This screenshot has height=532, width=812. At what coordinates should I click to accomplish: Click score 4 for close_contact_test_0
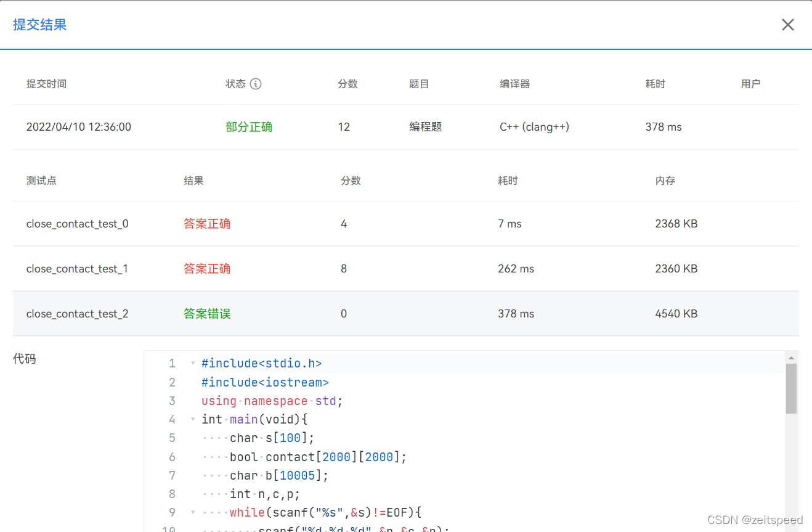click(344, 224)
